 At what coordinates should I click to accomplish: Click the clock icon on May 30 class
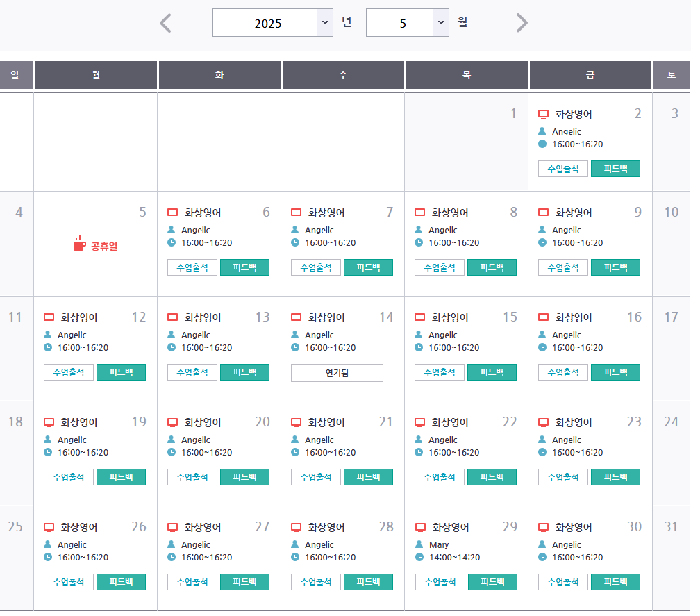click(542, 558)
